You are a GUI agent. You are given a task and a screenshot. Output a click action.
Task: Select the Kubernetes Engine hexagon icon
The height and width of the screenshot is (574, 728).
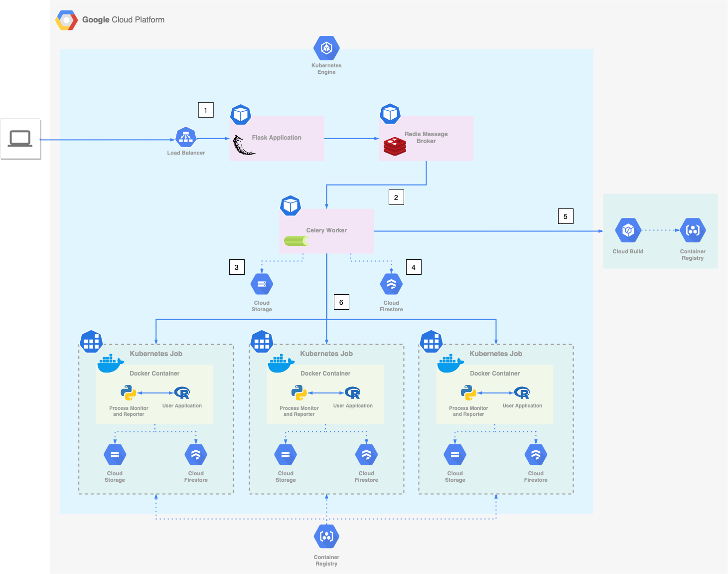[x=326, y=48]
